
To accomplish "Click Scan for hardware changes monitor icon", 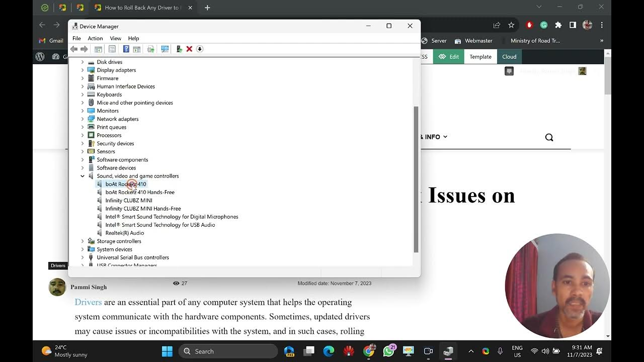I will [x=165, y=49].
